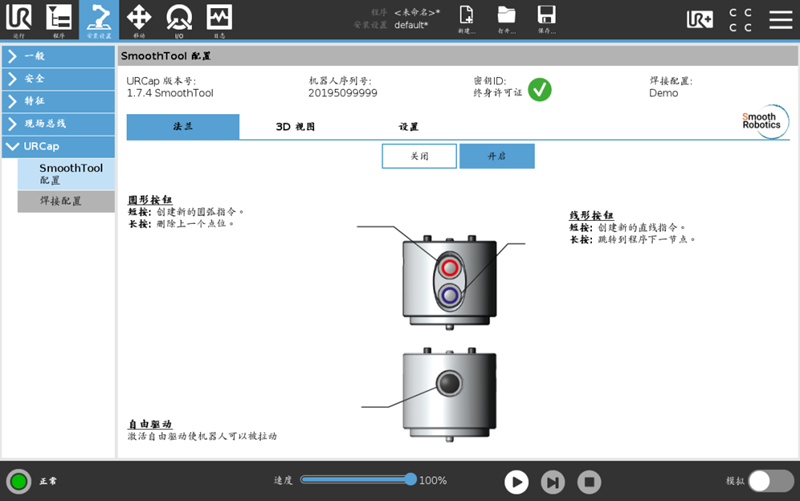Click the default* installation name
Viewport: 800px width, 501px height.
(411, 25)
